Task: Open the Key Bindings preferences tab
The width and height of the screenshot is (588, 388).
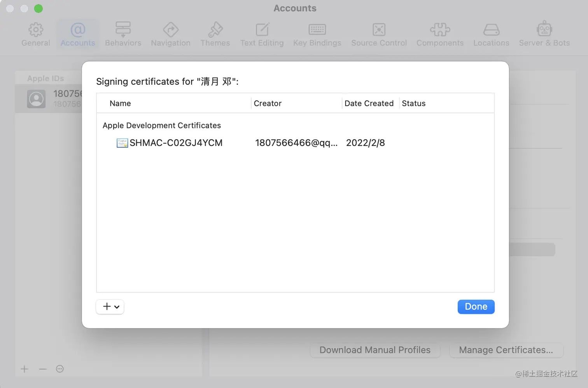Action: pyautogui.click(x=317, y=35)
